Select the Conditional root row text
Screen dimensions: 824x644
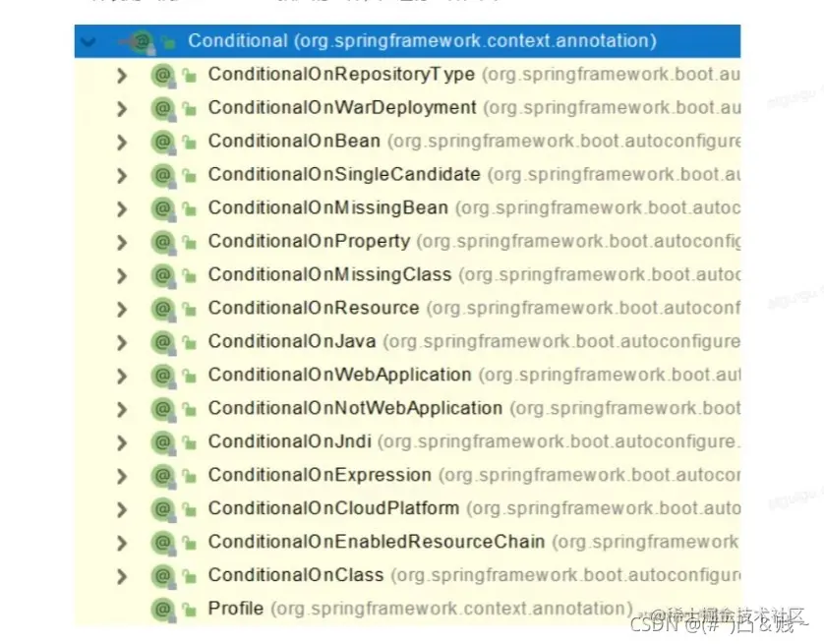[423, 41]
